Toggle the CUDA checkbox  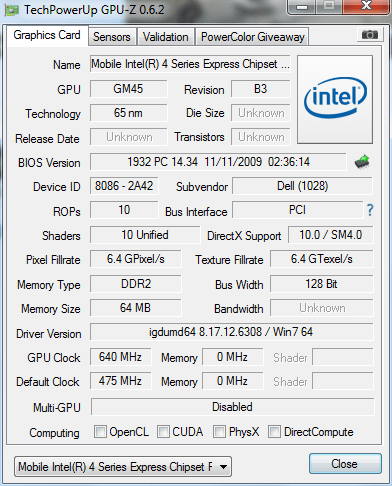[163, 432]
